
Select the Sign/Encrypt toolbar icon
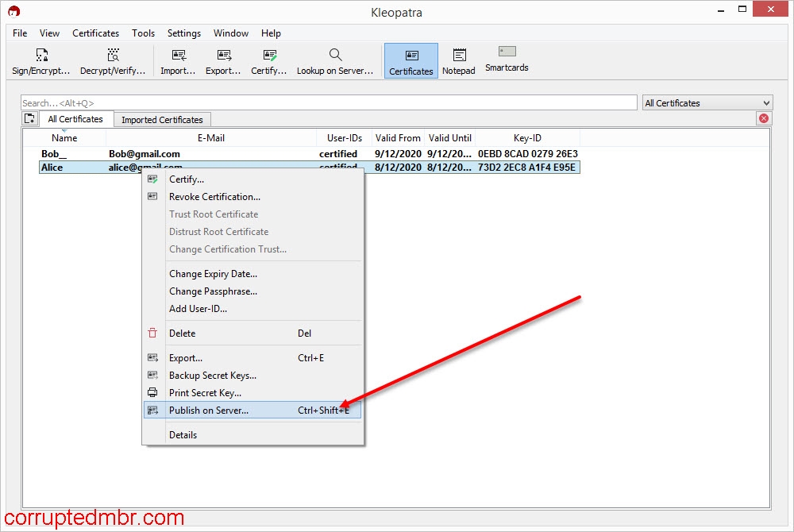pos(40,60)
